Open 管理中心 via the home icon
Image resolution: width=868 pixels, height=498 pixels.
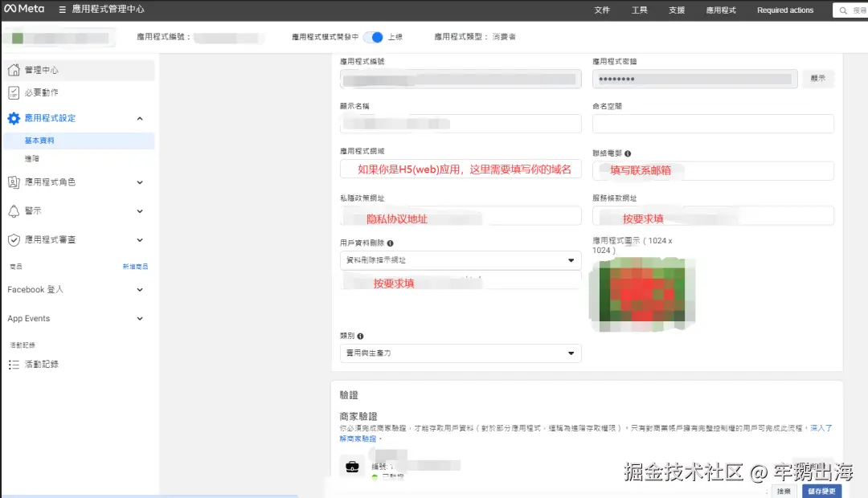[14, 70]
